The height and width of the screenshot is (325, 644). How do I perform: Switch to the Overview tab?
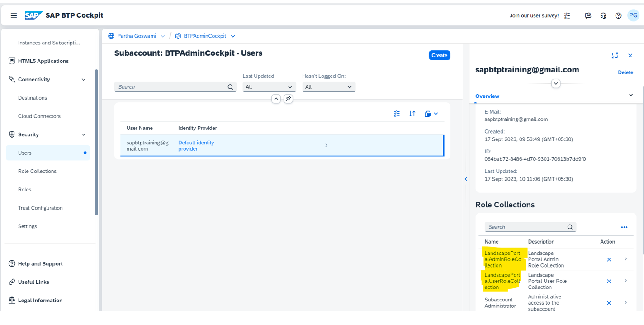487,96
